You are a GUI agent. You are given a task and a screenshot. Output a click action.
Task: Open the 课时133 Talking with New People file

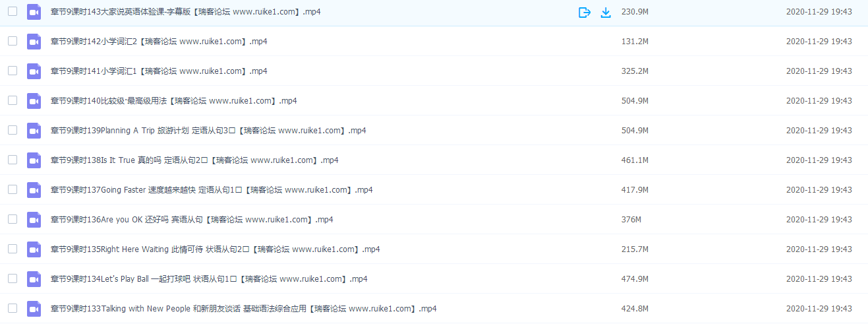click(243, 309)
